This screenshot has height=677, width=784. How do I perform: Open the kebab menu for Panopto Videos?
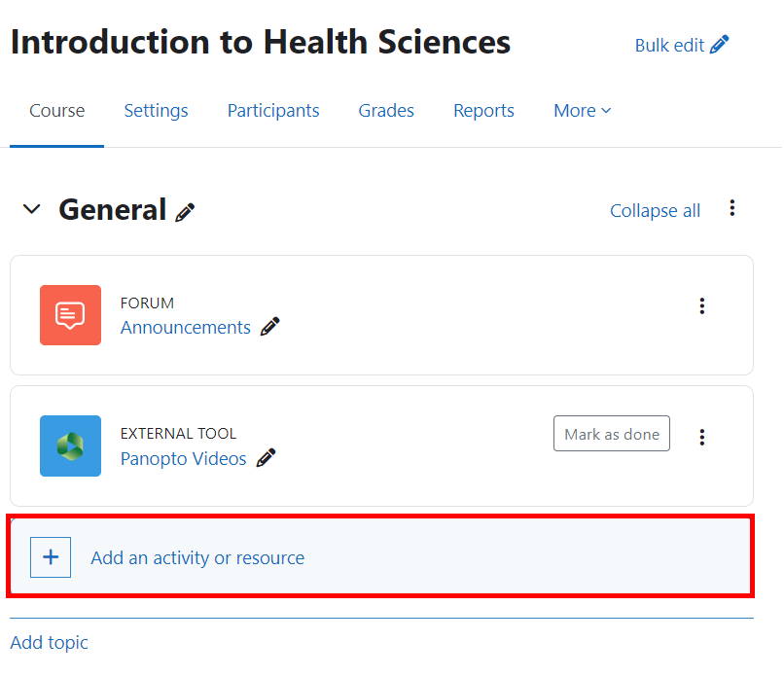[701, 437]
